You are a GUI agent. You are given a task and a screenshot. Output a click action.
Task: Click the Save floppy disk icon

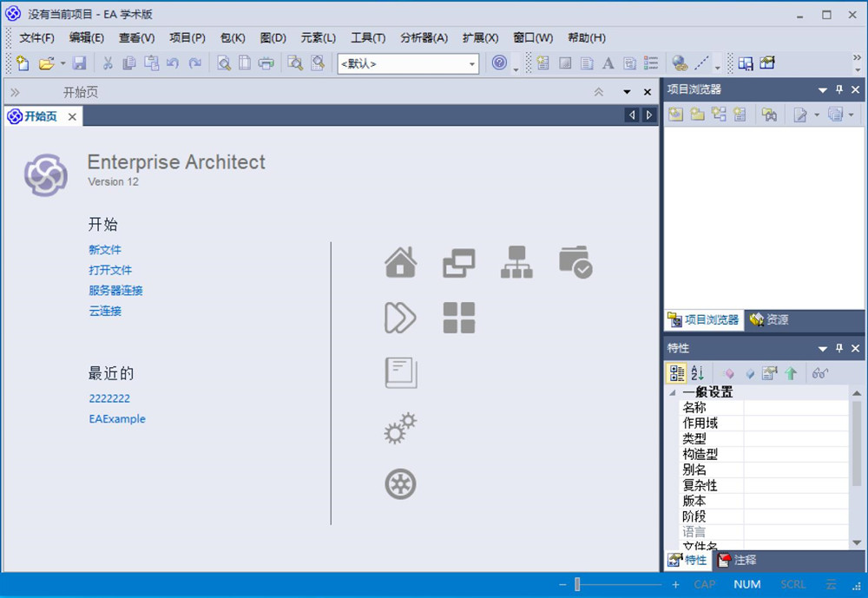point(79,63)
